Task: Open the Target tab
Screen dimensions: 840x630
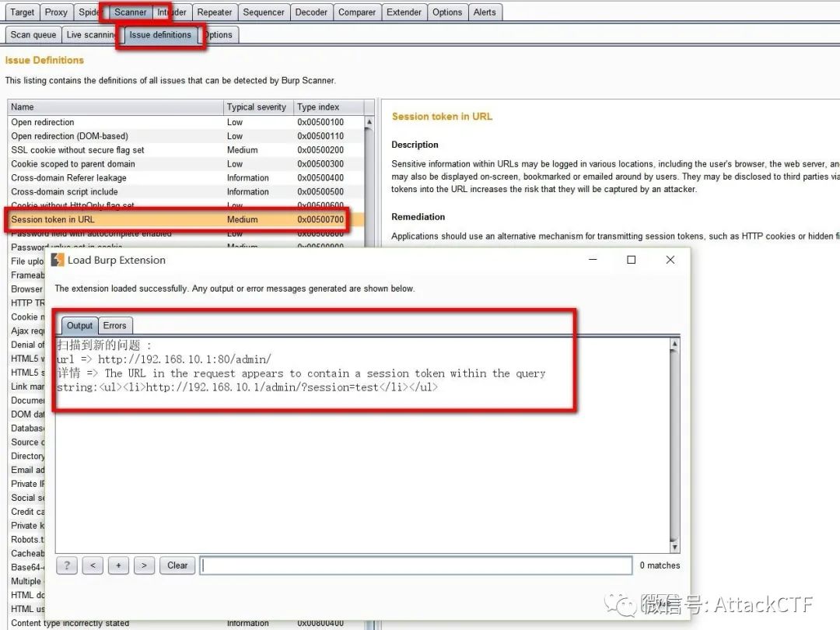Action: [x=22, y=12]
